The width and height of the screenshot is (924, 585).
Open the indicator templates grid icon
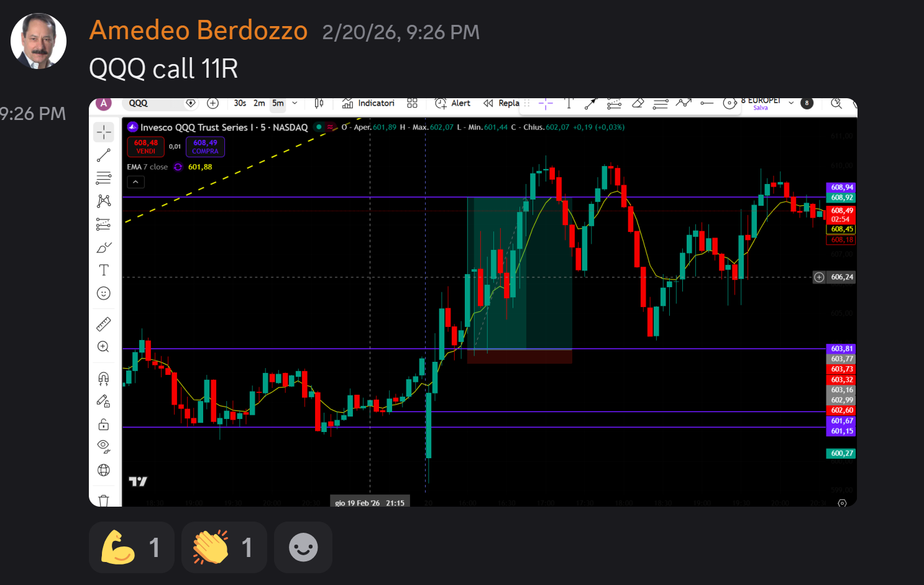click(412, 103)
